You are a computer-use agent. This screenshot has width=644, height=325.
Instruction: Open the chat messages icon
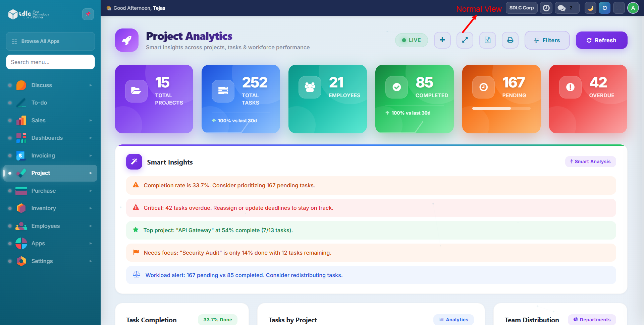click(562, 8)
